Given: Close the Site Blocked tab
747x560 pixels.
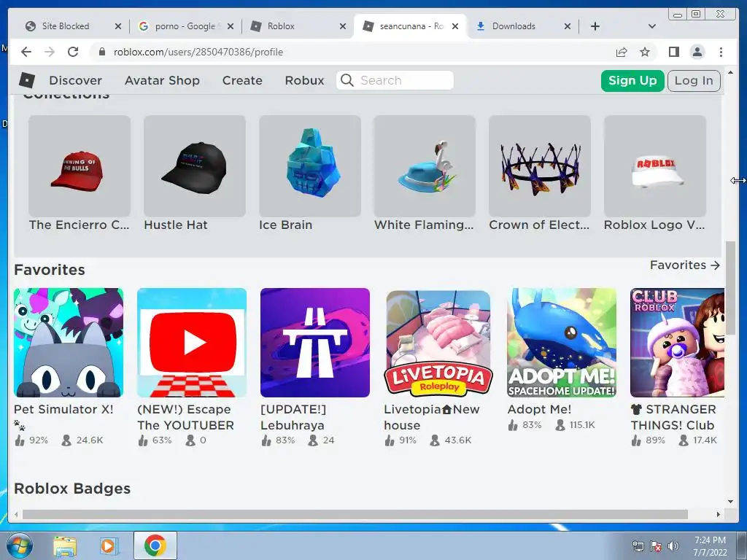Looking at the screenshot, I should [118, 26].
